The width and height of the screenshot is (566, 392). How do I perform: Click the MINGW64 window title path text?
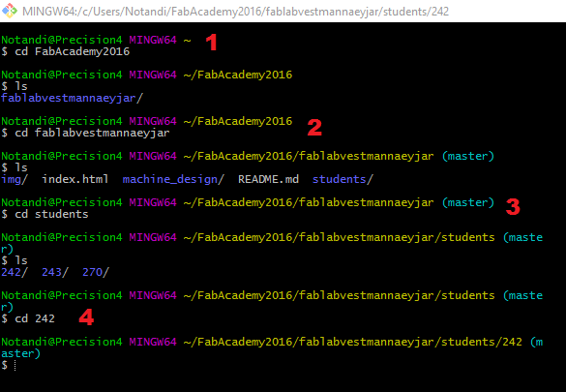[235, 12]
